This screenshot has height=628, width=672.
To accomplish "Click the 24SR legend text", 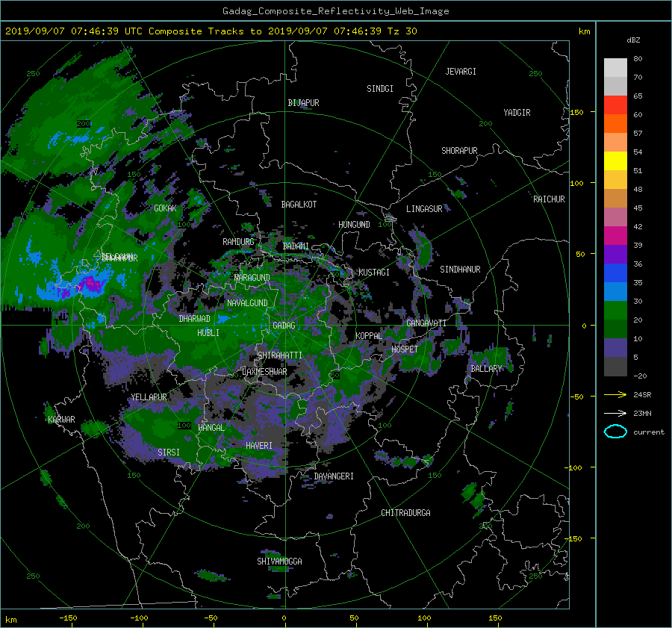I will point(642,395).
